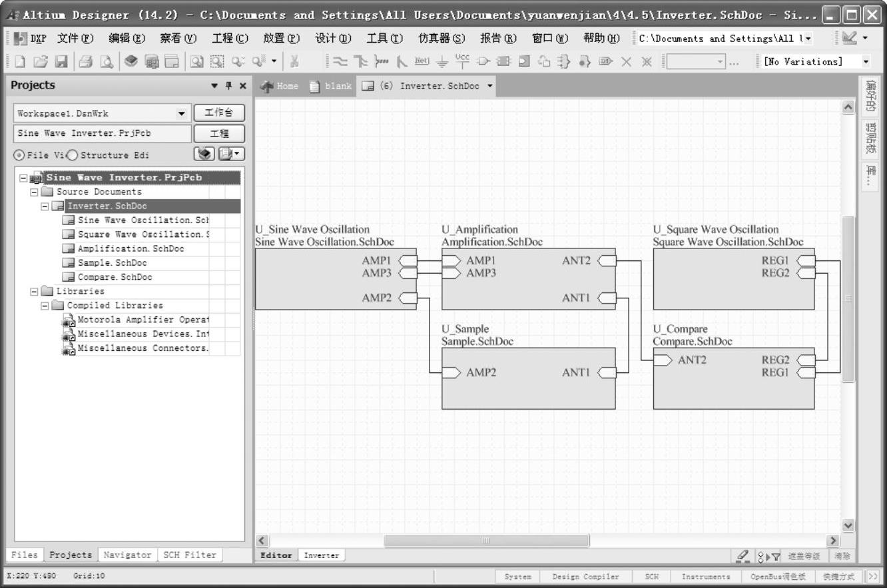Open the Workspace1.DsnWrk dropdown
The height and width of the screenshot is (588, 887).
tap(182, 114)
